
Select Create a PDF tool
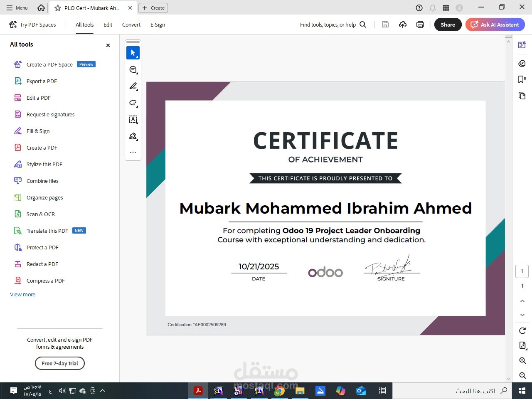pyautogui.click(x=36, y=148)
